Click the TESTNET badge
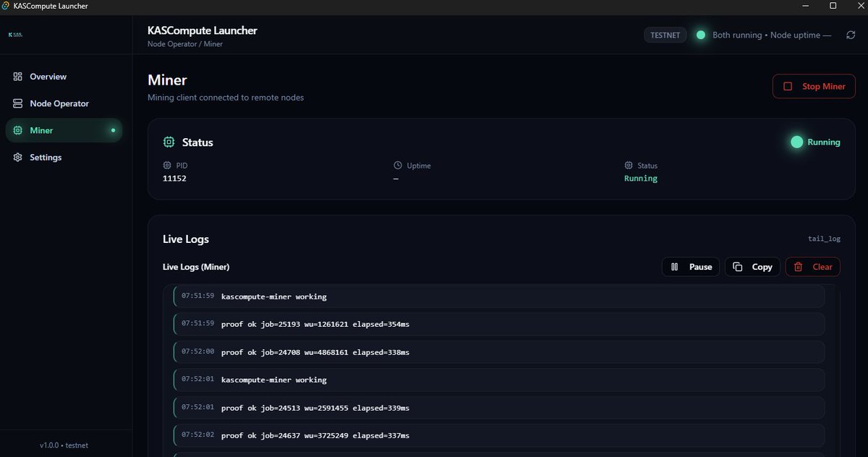 (665, 35)
